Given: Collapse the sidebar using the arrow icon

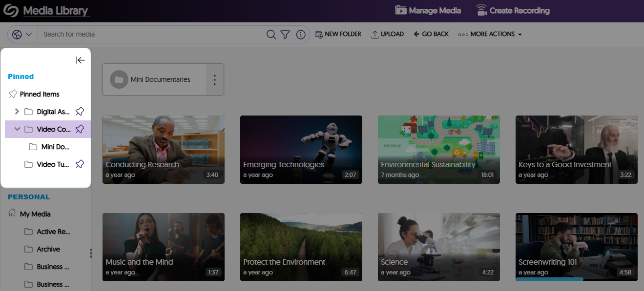Looking at the screenshot, I should 80,60.
